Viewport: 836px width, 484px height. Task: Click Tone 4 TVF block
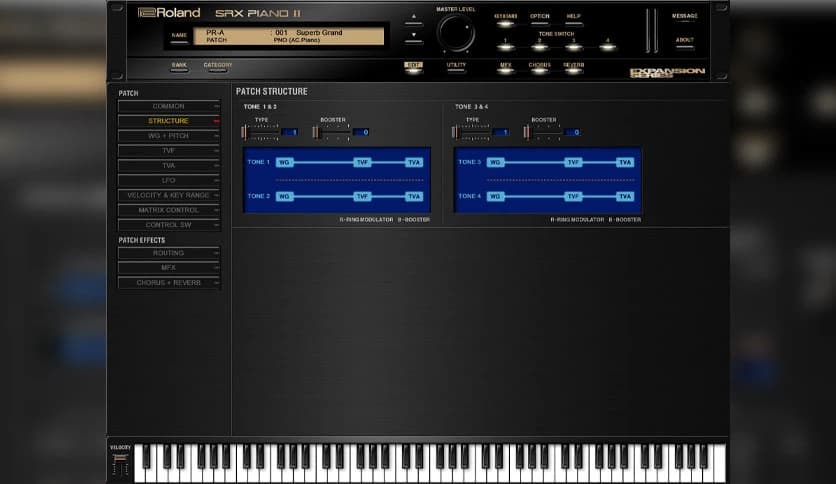573,197
